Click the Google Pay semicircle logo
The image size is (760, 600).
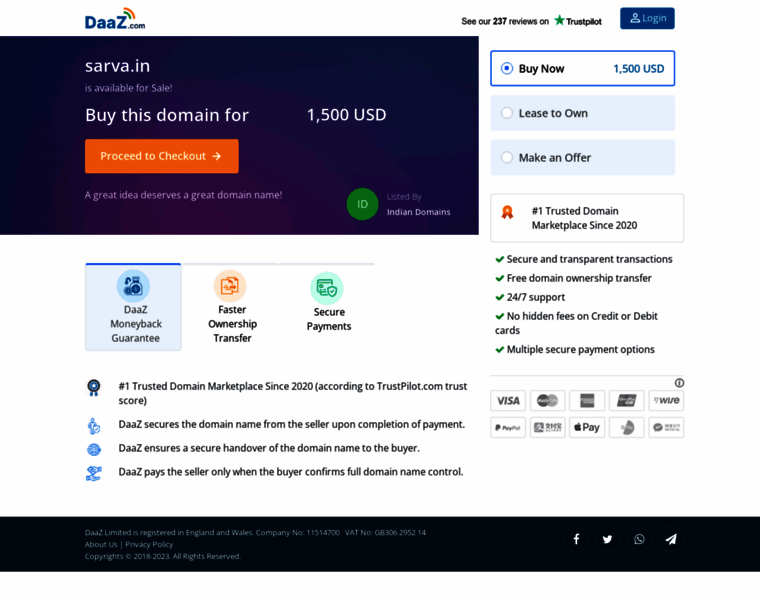627,427
